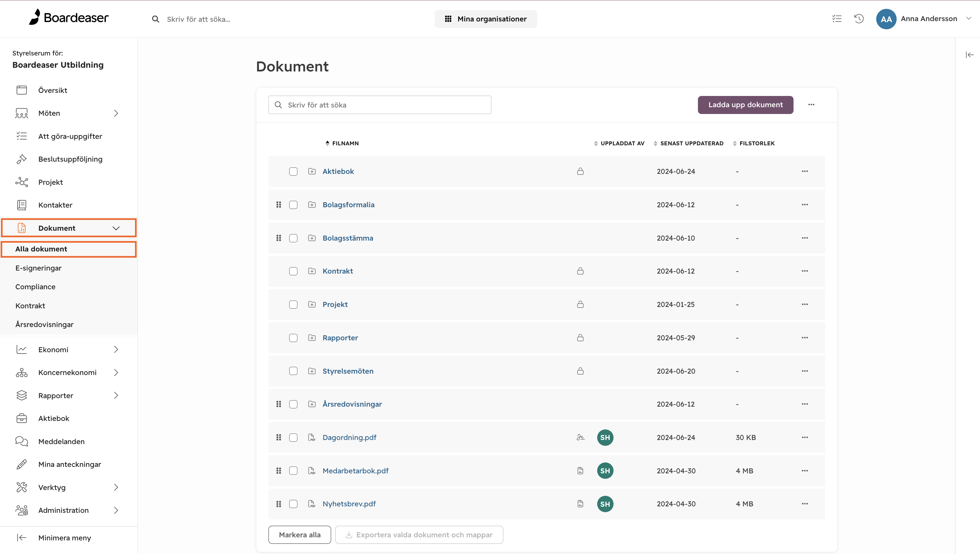Click the Ladda upp dokument button
Viewport: 980px width, 554px height.
[745, 104]
